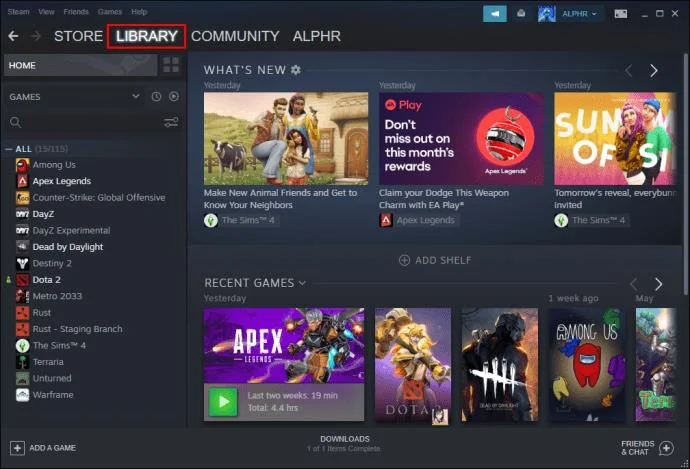Select The Sims 4 in the games list
This screenshot has height=469, width=690.
(59, 345)
